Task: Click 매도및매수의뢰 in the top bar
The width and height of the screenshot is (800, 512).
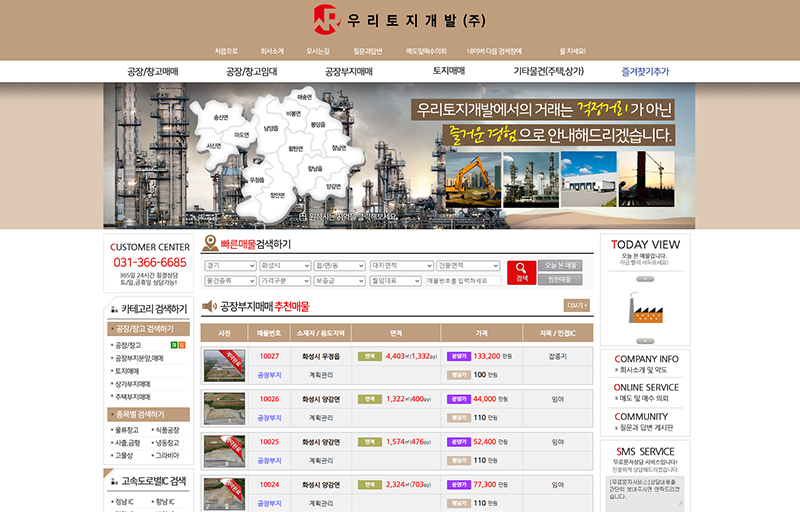Action: pos(426,51)
